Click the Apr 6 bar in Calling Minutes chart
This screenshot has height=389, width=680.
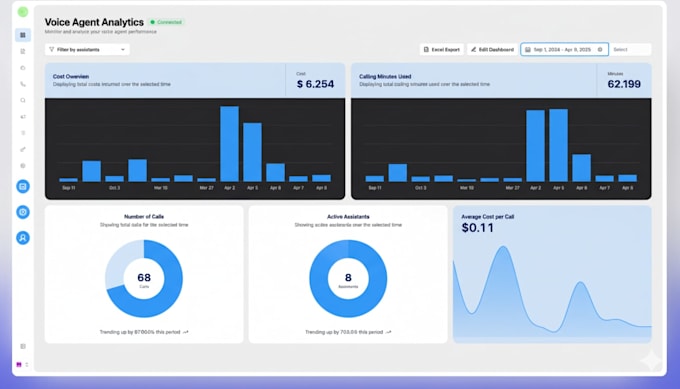coord(582,168)
